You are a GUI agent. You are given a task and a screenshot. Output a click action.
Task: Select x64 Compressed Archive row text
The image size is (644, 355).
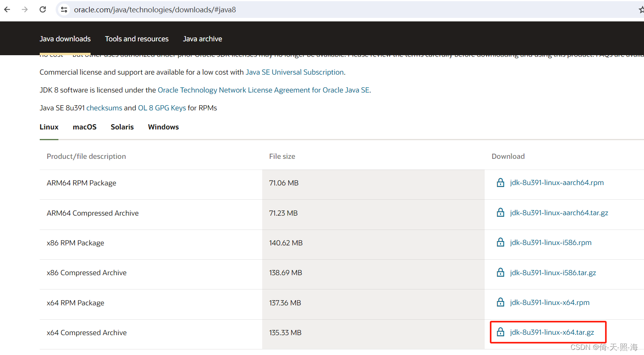pos(87,333)
